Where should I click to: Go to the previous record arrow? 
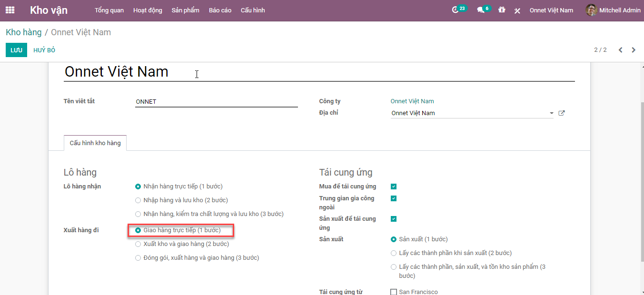[x=620, y=50]
